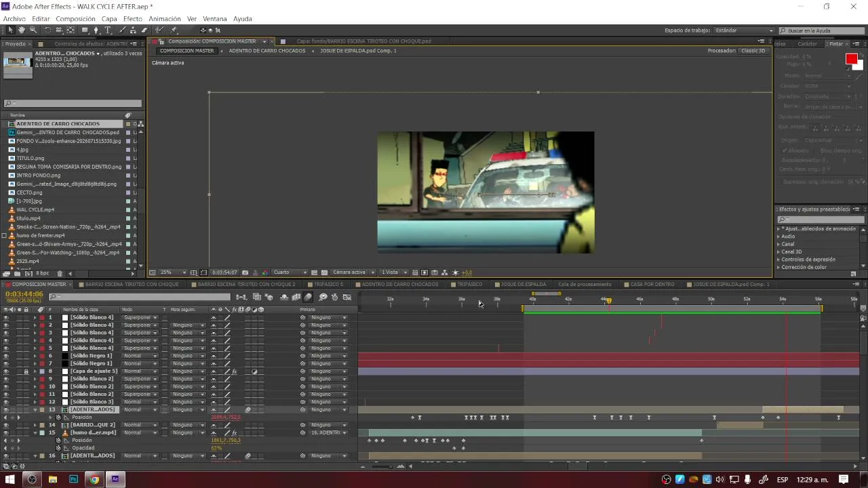This screenshot has height=488, width=868.
Task: Select the Selection arrow tool
Action: point(10,30)
